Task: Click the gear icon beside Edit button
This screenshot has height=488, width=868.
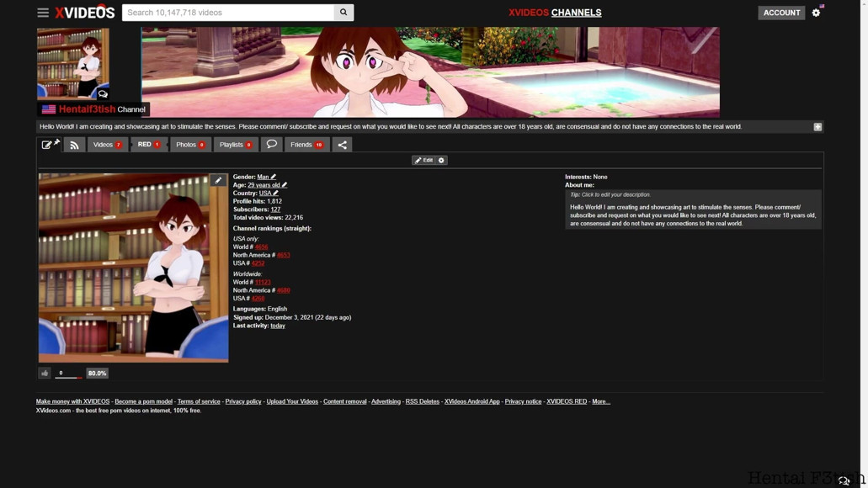Action: point(441,160)
